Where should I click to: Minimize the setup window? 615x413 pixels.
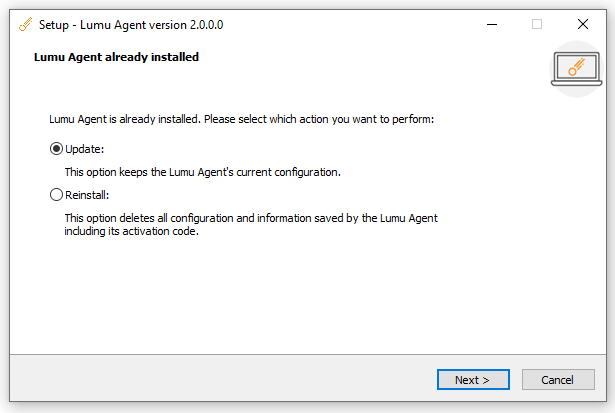(491, 24)
